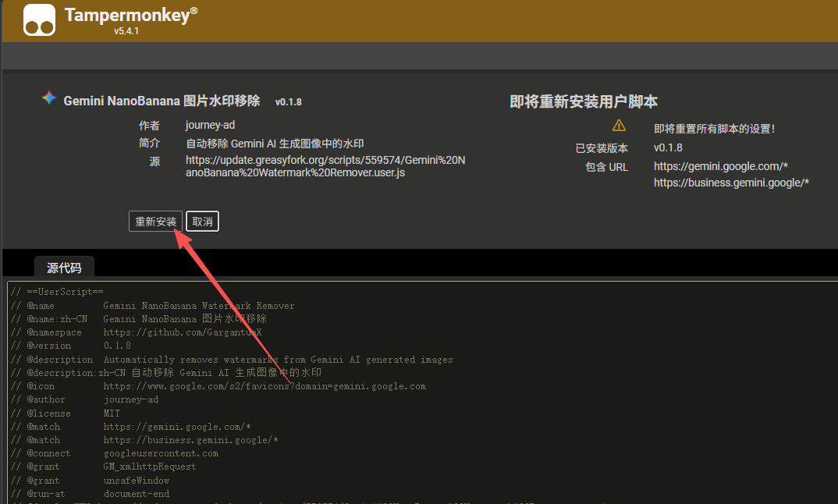Click the @license MIT code line
Viewport: 838px width, 504px height.
point(112,413)
